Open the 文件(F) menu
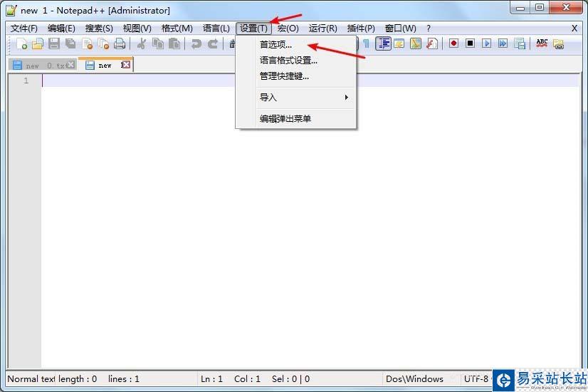588x392 pixels. tap(24, 29)
